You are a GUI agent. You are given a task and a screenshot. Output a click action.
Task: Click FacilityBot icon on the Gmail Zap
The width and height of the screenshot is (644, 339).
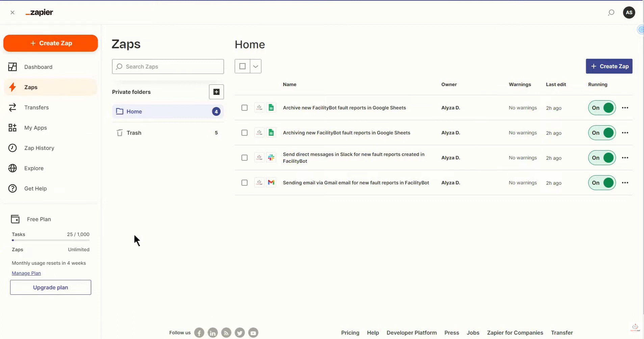coord(259,183)
